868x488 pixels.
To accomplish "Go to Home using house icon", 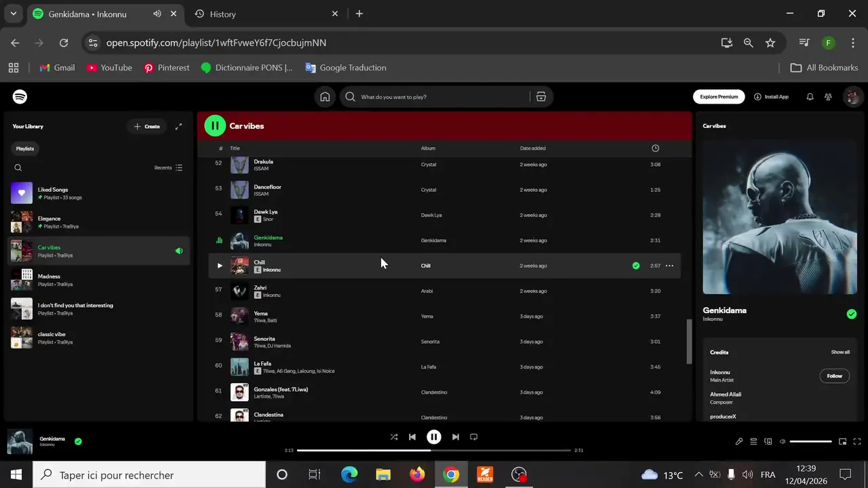I will [x=325, y=97].
